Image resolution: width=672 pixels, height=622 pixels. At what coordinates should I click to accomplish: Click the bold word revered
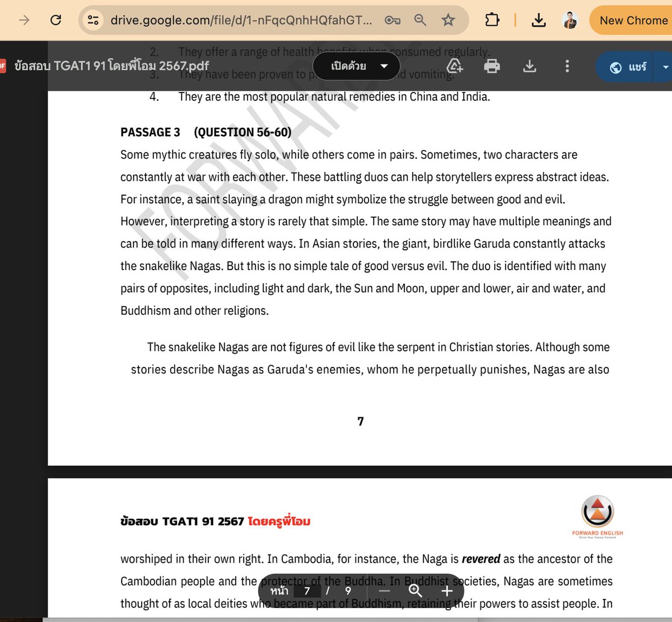(x=481, y=559)
